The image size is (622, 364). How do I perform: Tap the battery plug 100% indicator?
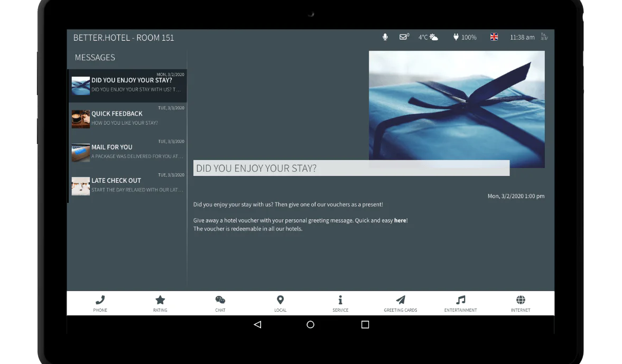point(465,37)
